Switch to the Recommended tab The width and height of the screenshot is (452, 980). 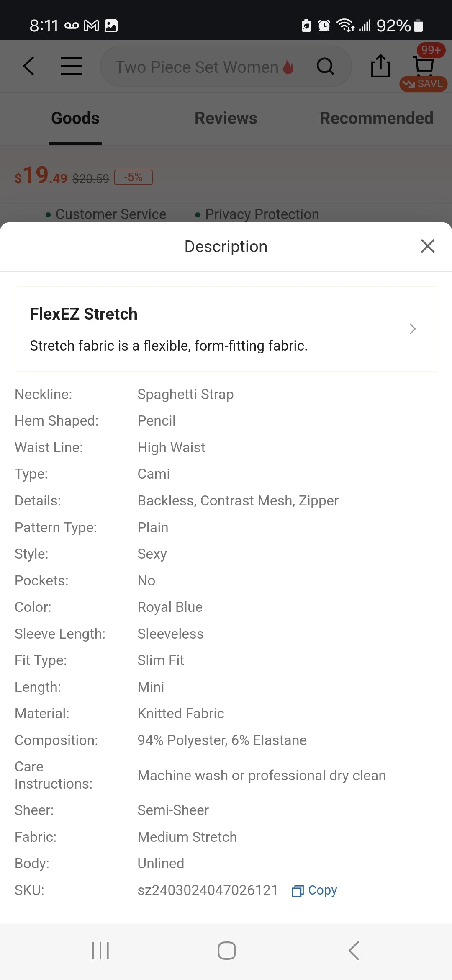pos(376,119)
